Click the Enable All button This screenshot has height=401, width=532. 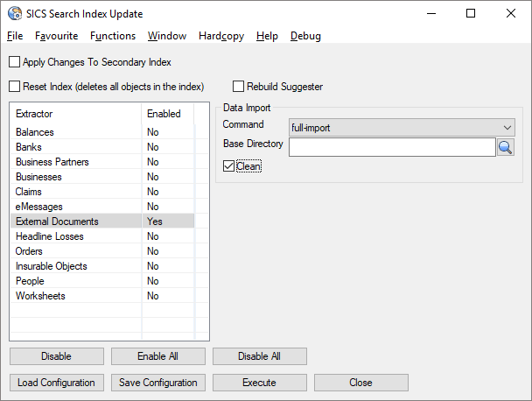pyautogui.click(x=158, y=356)
